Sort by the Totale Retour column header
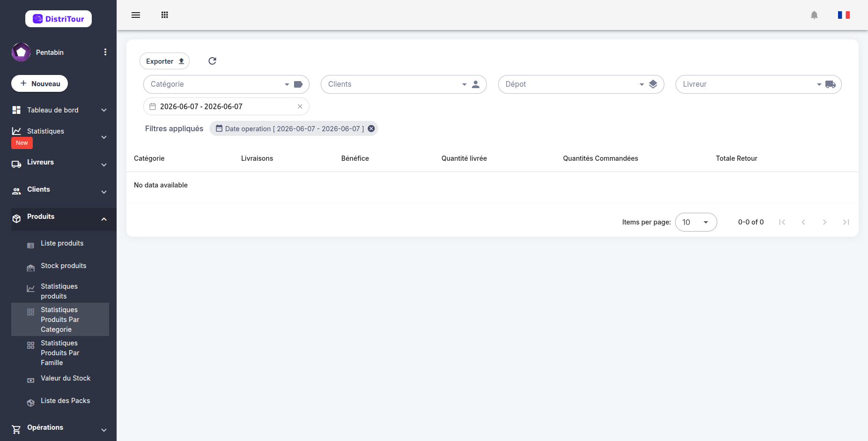The width and height of the screenshot is (868, 441). click(x=736, y=158)
